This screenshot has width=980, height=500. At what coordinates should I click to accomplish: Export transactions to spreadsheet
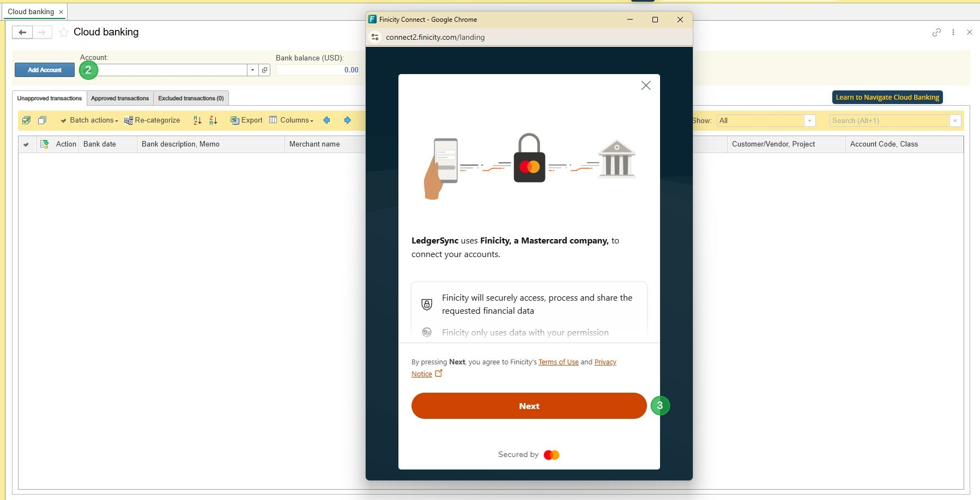point(246,120)
